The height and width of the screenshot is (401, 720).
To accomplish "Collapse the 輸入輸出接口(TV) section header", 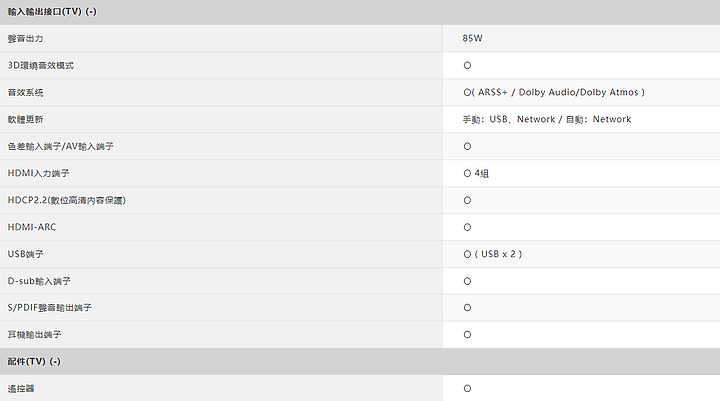I will click(360, 12).
